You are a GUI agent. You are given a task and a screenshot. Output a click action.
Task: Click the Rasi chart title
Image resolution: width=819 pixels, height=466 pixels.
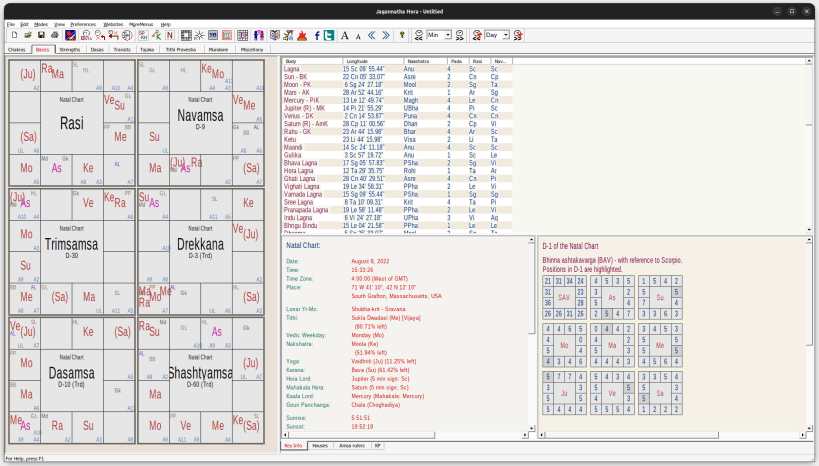72,123
